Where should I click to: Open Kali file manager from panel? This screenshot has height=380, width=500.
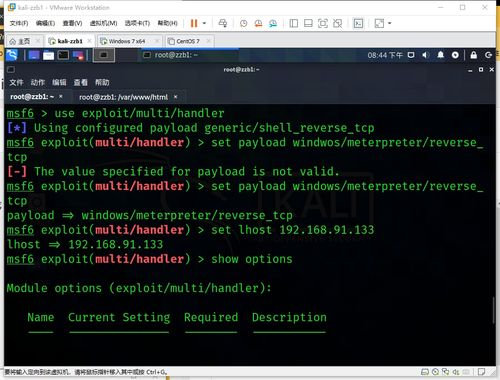[48, 55]
